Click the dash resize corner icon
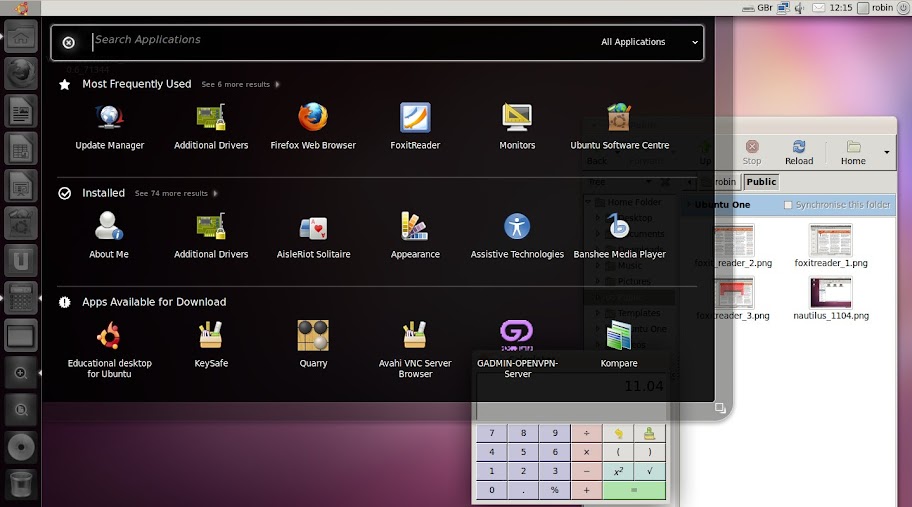The width and height of the screenshot is (912, 507). 720,408
